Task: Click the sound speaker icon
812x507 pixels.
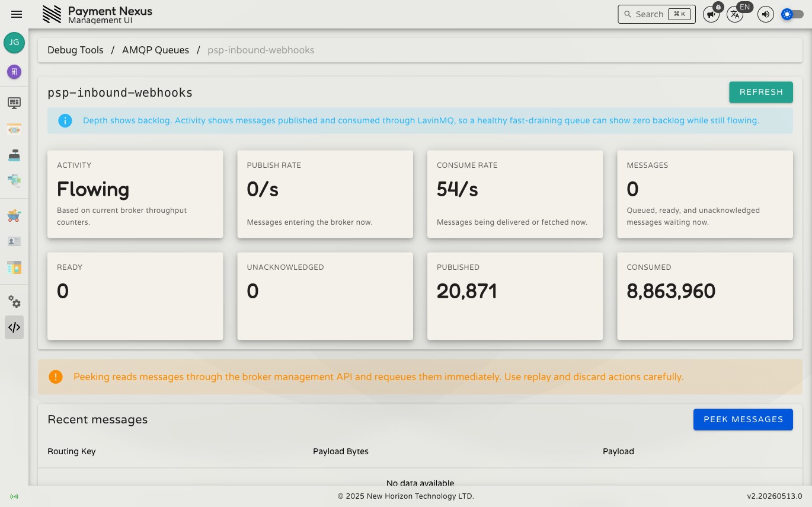Action: click(x=766, y=14)
